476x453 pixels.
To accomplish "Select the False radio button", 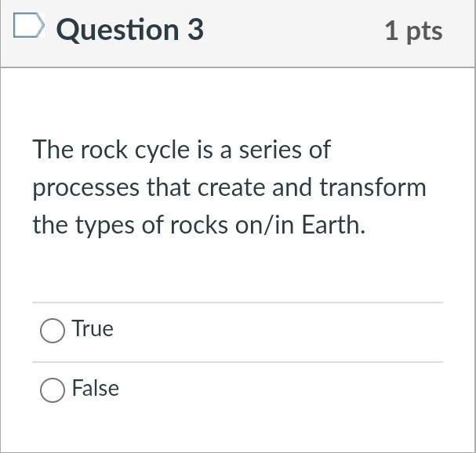I will [52, 390].
